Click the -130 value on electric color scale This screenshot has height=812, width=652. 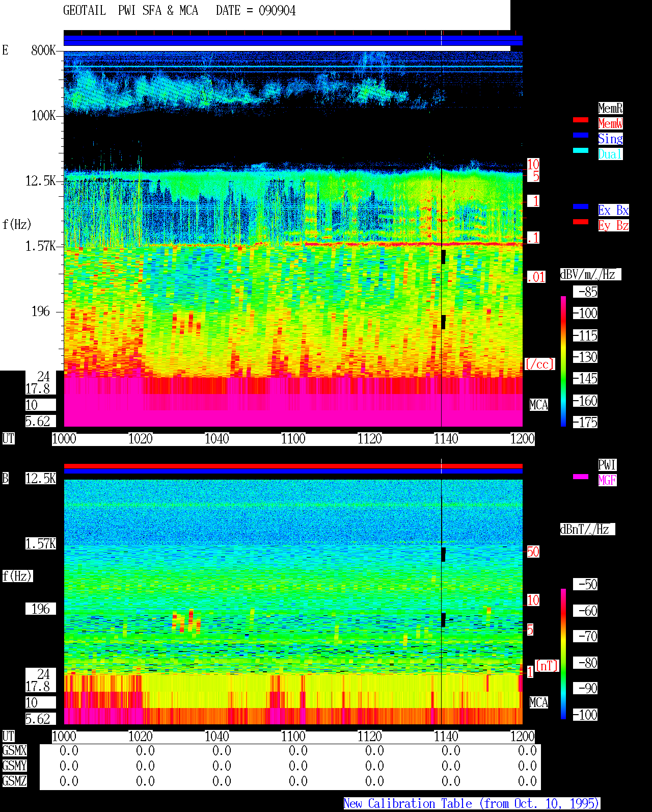tap(586, 357)
